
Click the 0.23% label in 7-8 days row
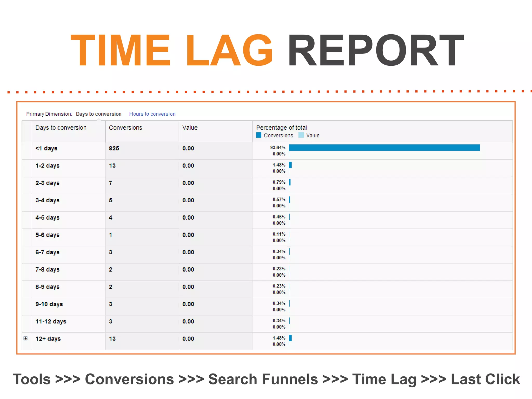(x=279, y=269)
